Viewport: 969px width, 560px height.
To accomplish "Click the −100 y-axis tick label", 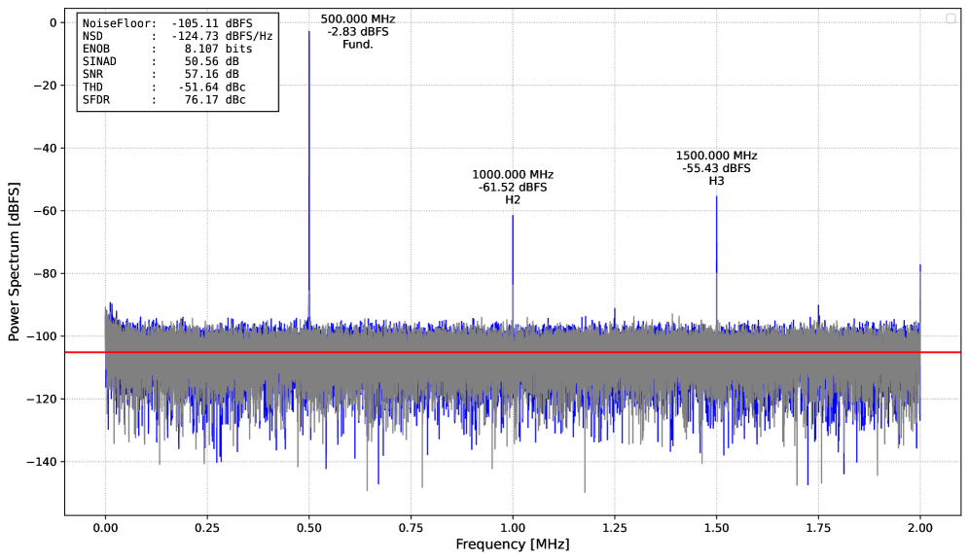I will 42,336.
